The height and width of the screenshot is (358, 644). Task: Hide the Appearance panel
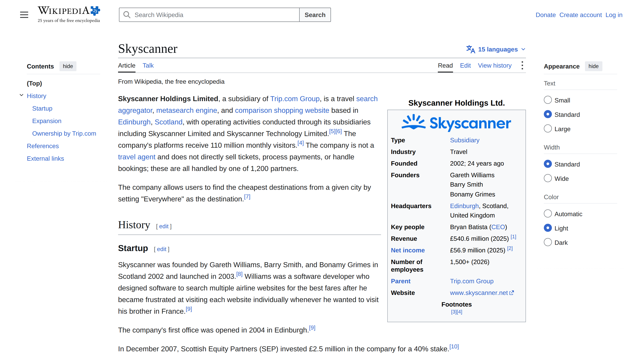(593, 66)
